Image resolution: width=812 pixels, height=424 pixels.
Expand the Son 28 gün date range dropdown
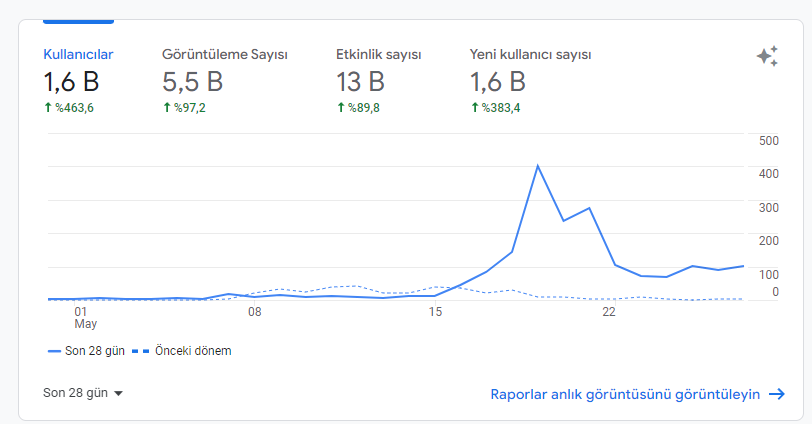[83, 393]
